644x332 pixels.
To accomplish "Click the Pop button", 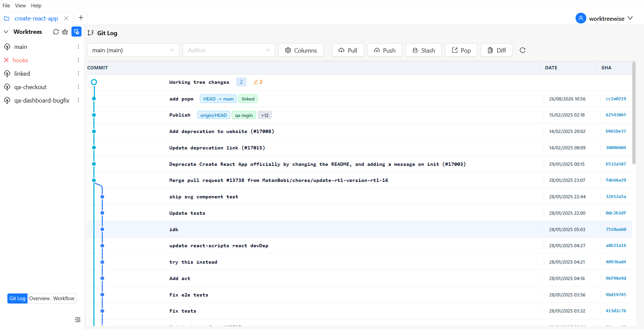I will click(x=461, y=50).
